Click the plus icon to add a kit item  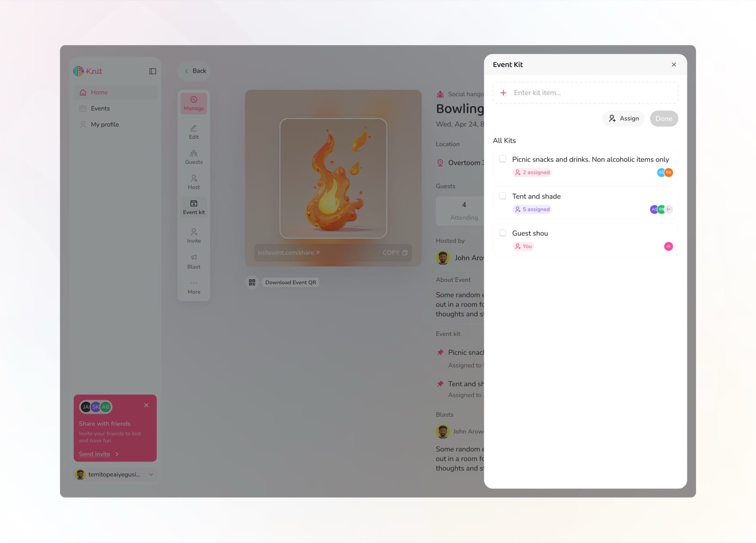[x=503, y=93]
